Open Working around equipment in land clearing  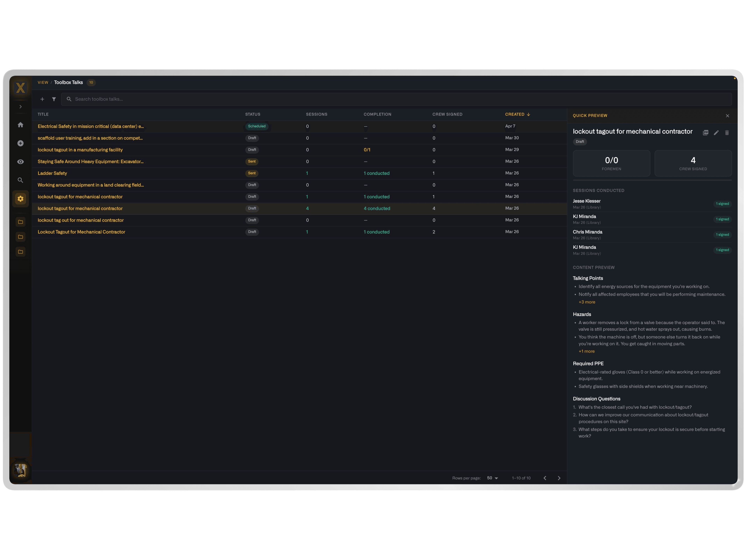point(90,185)
